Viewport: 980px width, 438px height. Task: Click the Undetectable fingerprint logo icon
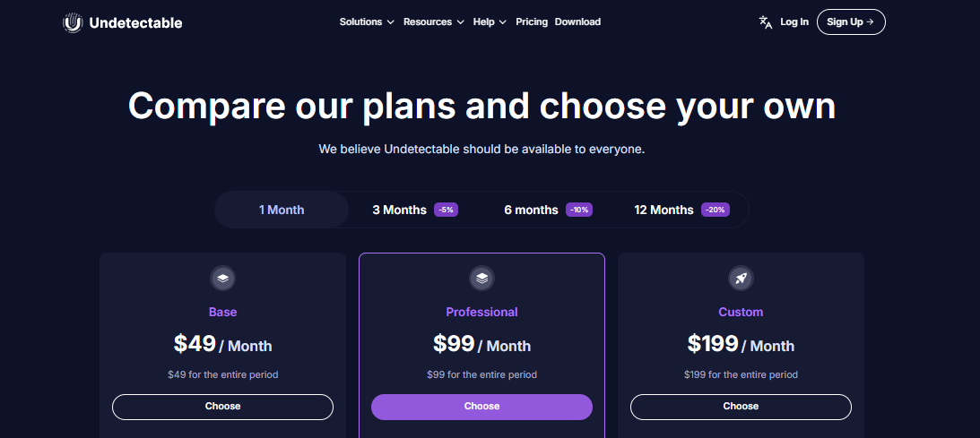click(x=74, y=23)
